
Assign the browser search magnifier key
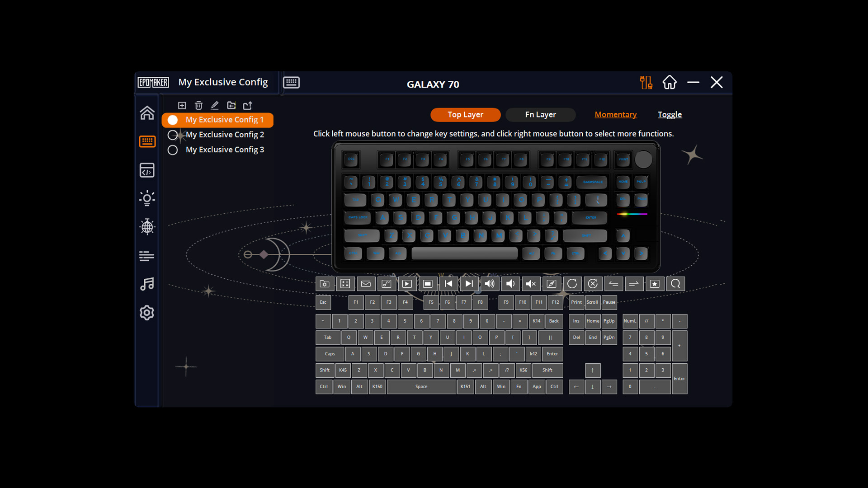coord(675,284)
